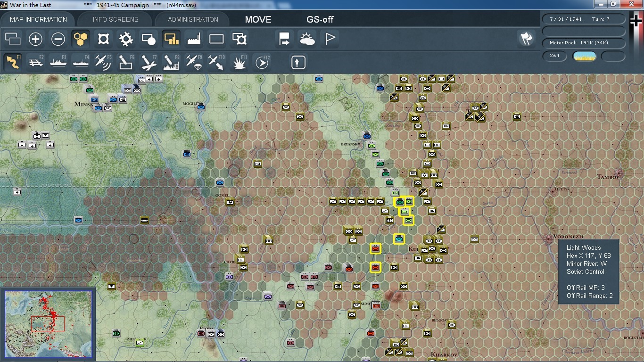Zoom in the map with plus icon
Viewport: 644px width, 362px height.
[x=35, y=39]
